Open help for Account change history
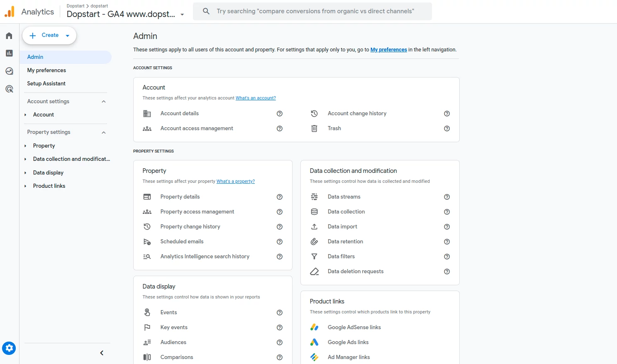Viewport: 617px width, 364px height. (x=447, y=114)
